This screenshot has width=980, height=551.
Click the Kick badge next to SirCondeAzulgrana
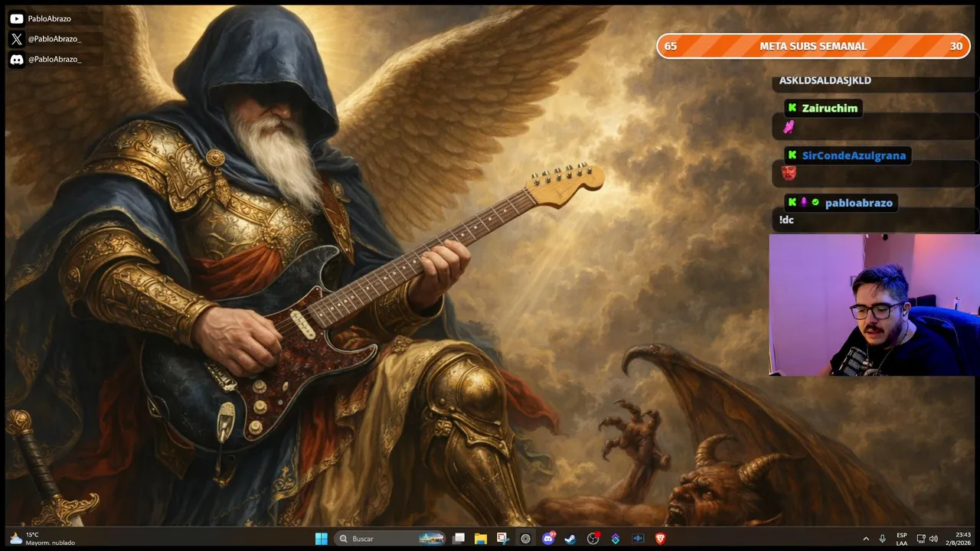(x=792, y=155)
